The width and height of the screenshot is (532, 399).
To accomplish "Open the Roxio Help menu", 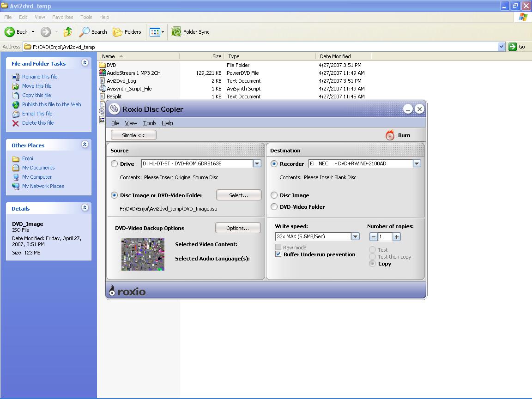I will (x=167, y=123).
